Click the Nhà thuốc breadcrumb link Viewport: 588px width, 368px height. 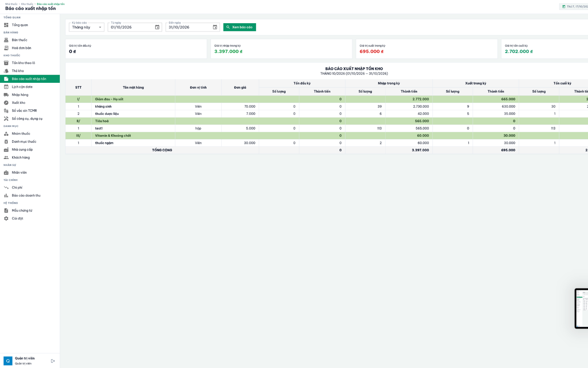coord(11,4)
